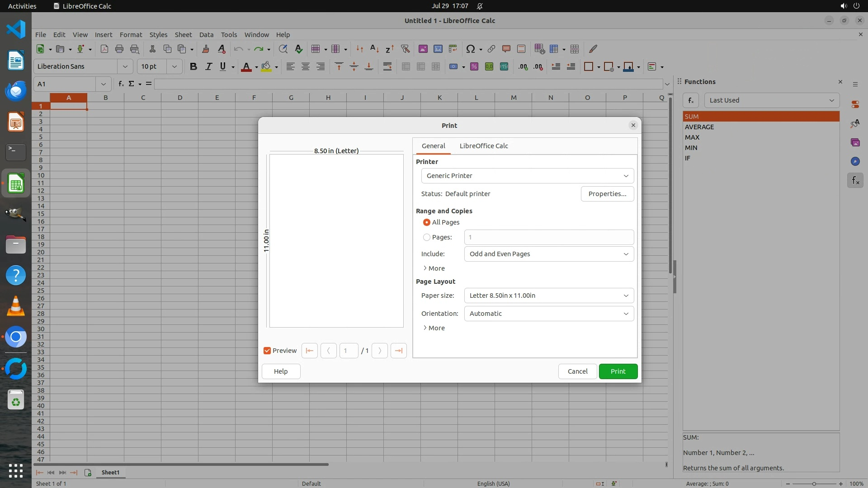Select the Pages radio button
The width and height of the screenshot is (868, 488).
[x=427, y=237]
